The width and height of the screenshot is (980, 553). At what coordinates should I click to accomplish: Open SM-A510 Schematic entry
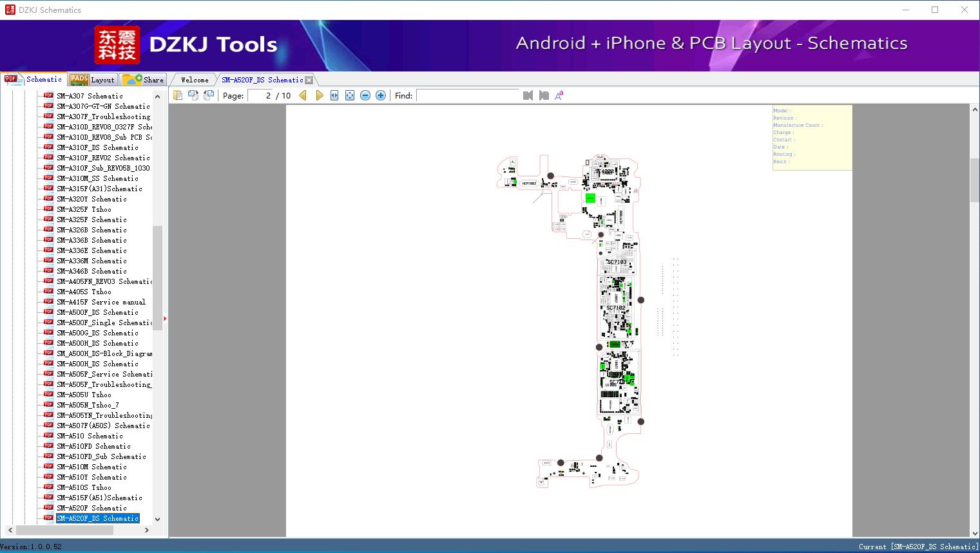tap(90, 436)
